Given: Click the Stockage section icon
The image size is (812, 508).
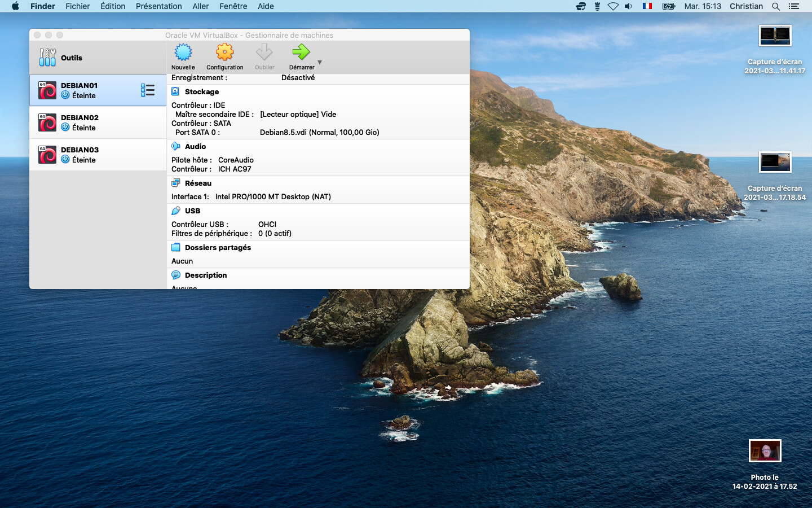Looking at the screenshot, I should [x=175, y=91].
